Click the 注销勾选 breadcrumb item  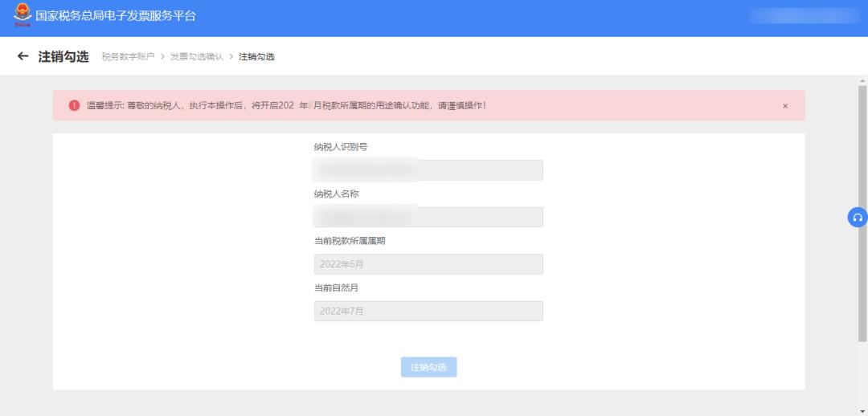coord(256,56)
